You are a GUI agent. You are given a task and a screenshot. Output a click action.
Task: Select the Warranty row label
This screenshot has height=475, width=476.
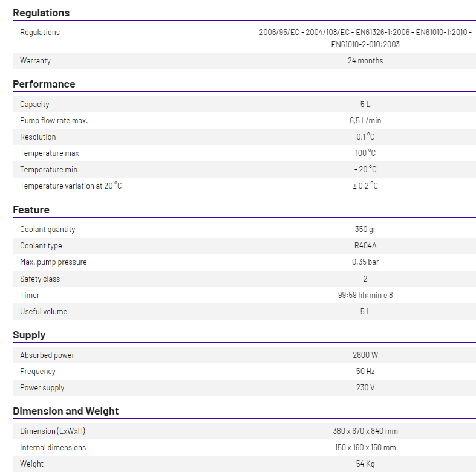click(x=35, y=60)
